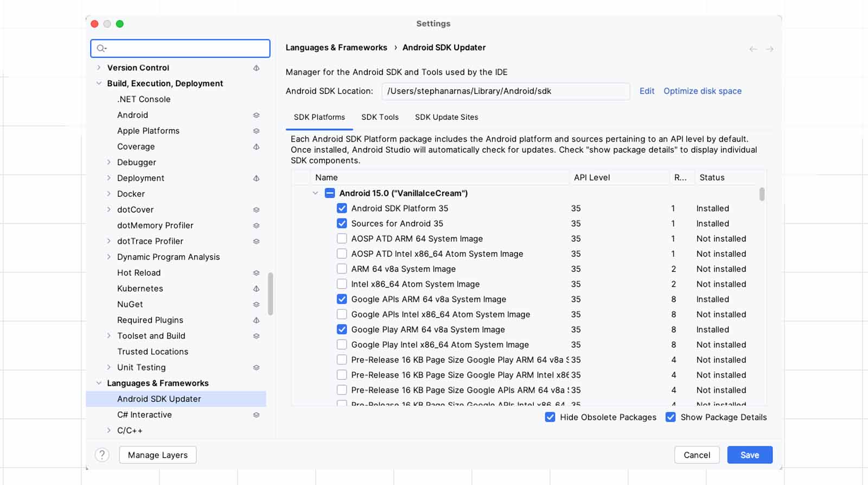Click the layer icon beside Coverage
This screenshot has width=868, height=485.
pos(256,146)
